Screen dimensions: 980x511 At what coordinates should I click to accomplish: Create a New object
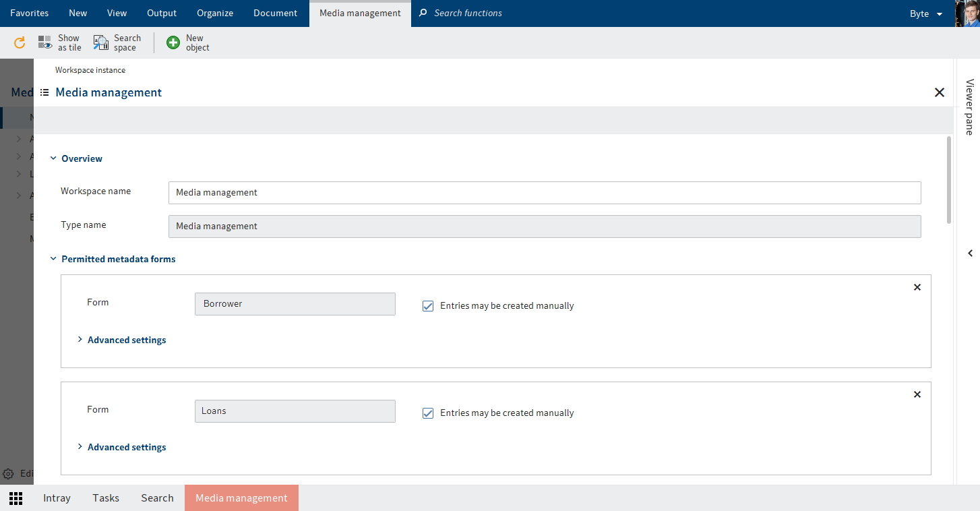[188, 43]
